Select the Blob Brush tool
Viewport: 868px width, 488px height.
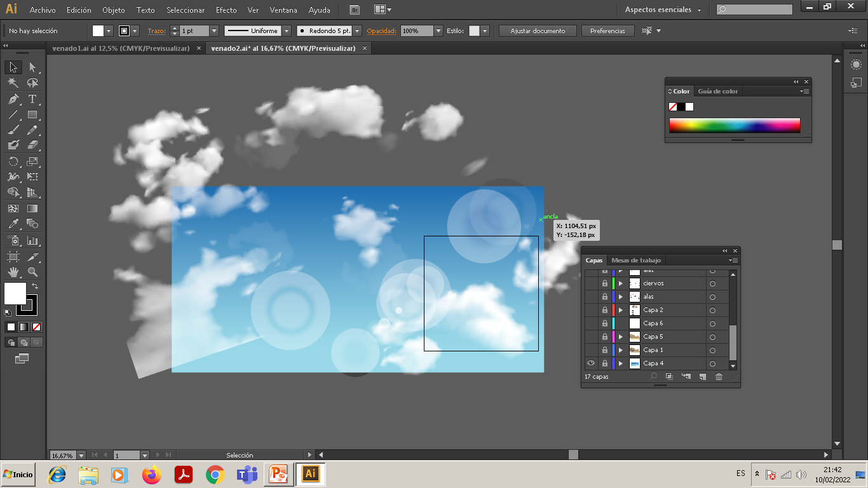coord(13,146)
